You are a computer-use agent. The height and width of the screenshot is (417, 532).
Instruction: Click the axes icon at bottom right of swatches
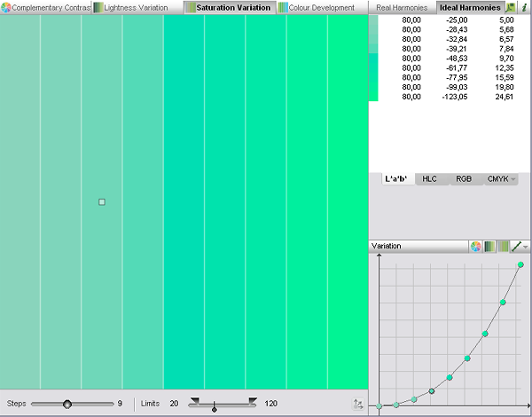357,404
